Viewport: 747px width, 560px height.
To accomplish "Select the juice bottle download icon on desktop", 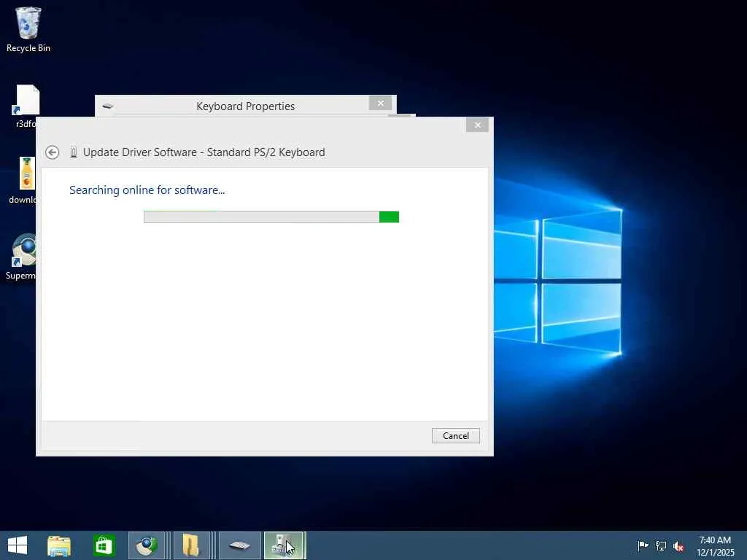I will point(24,181).
